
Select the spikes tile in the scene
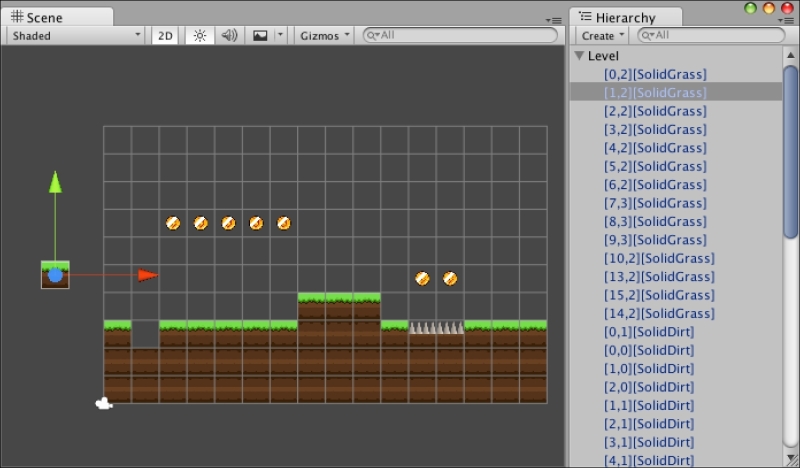click(x=436, y=328)
